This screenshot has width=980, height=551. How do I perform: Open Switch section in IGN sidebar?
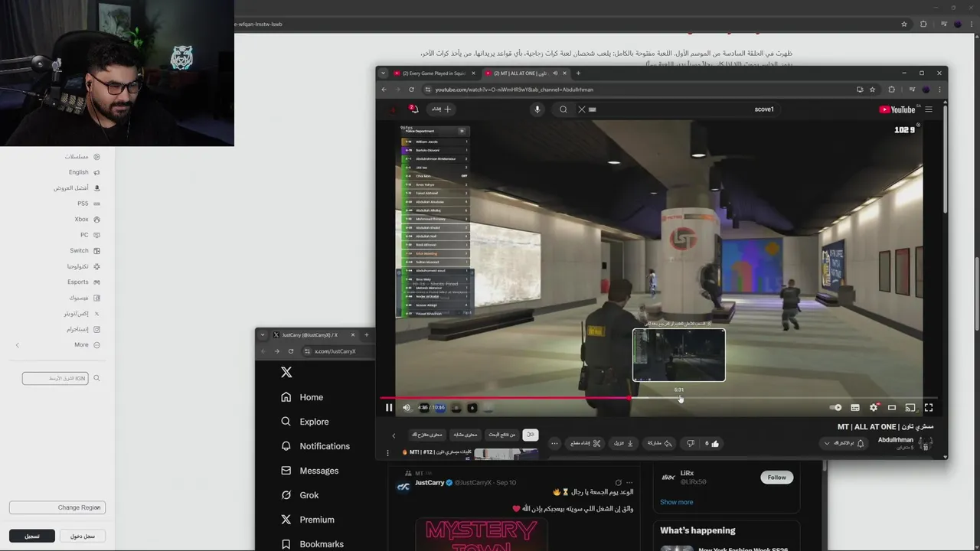click(x=84, y=251)
